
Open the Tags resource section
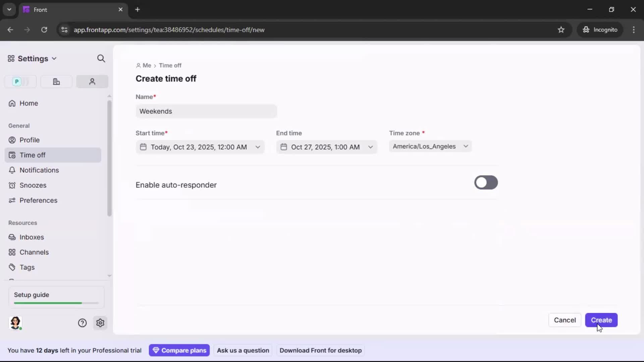click(x=26, y=267)
